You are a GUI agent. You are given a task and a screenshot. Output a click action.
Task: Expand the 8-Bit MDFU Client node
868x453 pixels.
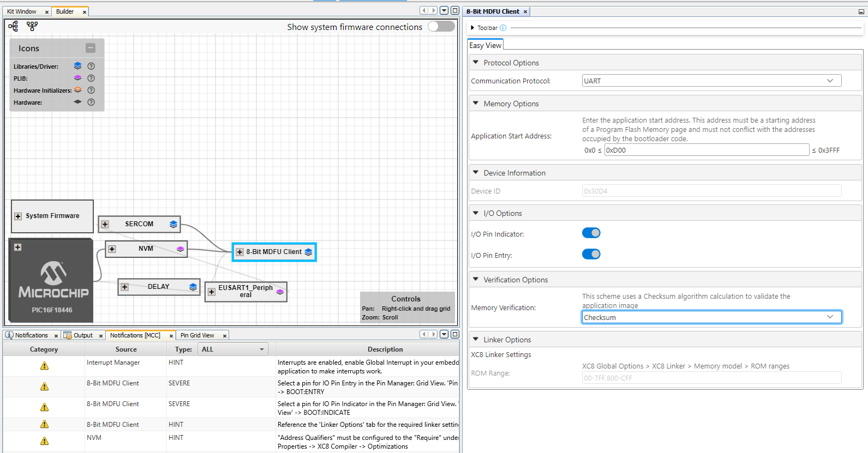click(240, 252)
